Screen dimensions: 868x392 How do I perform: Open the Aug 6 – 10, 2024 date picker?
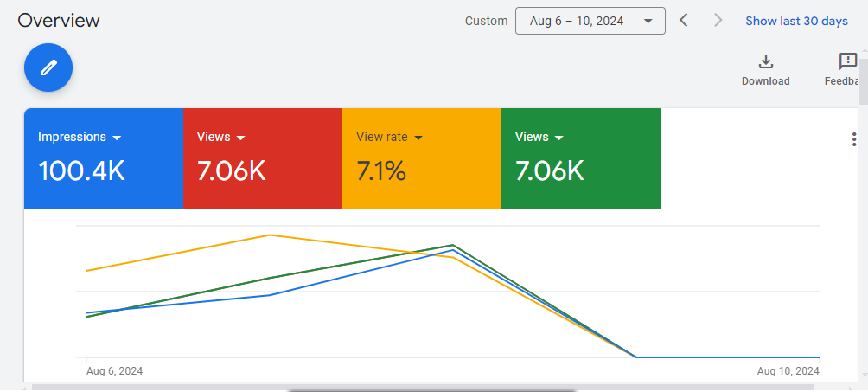pyautogui.click(x=590, y=21)
